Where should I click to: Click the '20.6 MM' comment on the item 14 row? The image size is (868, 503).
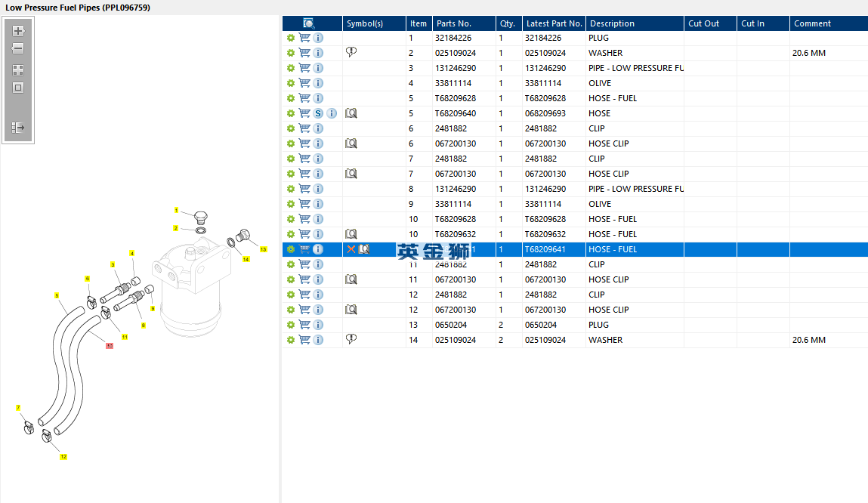(809, 340)
